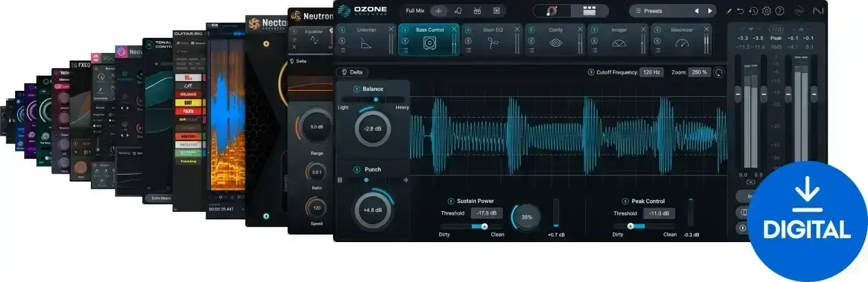Viewport: 868px width, 282px height.
Task: Open the Unlimiter module in Ozone
Action: click(x=366, y=40)
